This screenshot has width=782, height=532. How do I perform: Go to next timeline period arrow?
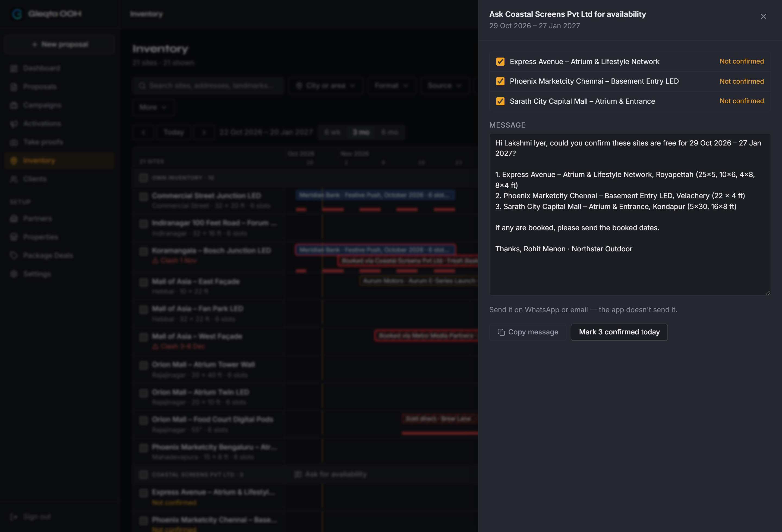(204, 132)
